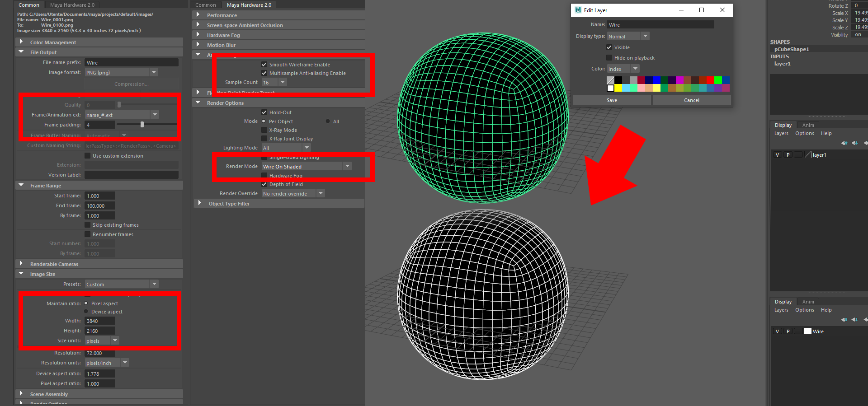Open Help menu in the layer1 panel

(826, 133)
